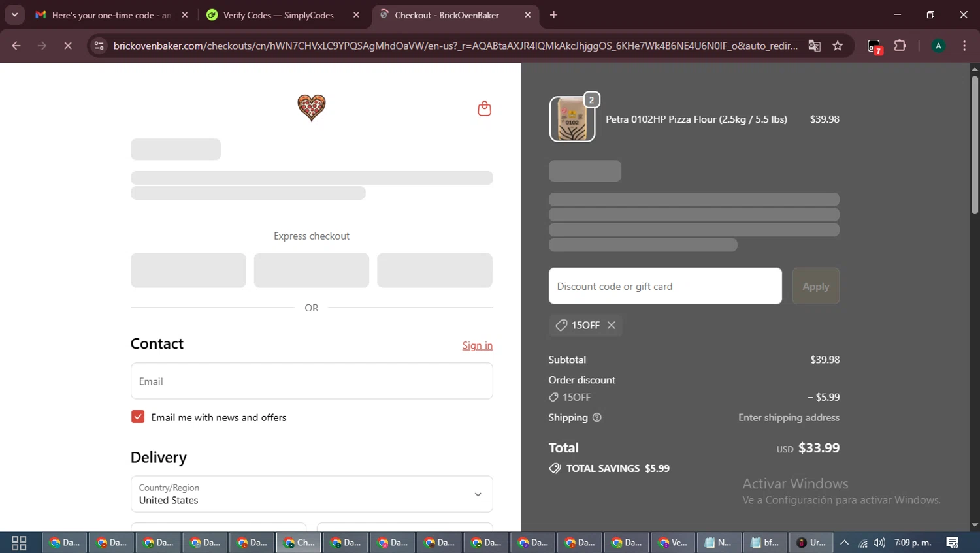Screen dimensions: 980x553
Task: Open the extension with red badge 7
Action: click(x=875, y=46)
